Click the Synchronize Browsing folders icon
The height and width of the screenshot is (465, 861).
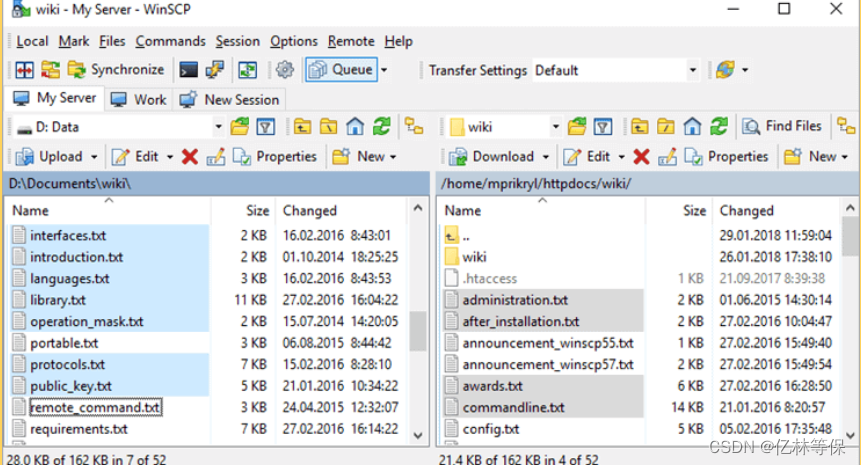click(51, 70)
